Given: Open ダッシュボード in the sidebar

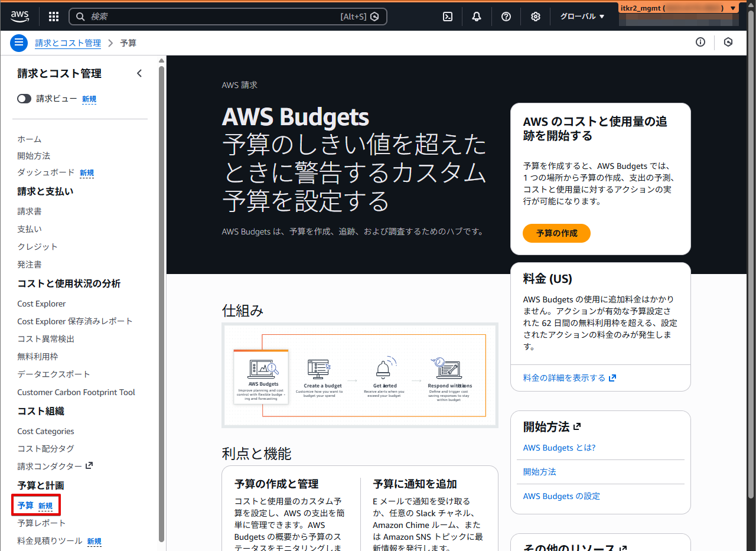Looking at the screenshot, I should [x=46, y=172].
